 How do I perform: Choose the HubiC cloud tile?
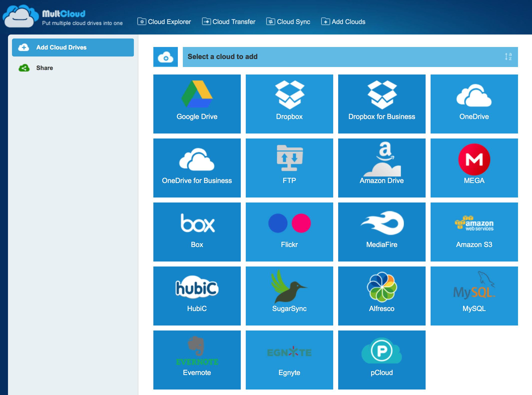(x=197, y=296)
